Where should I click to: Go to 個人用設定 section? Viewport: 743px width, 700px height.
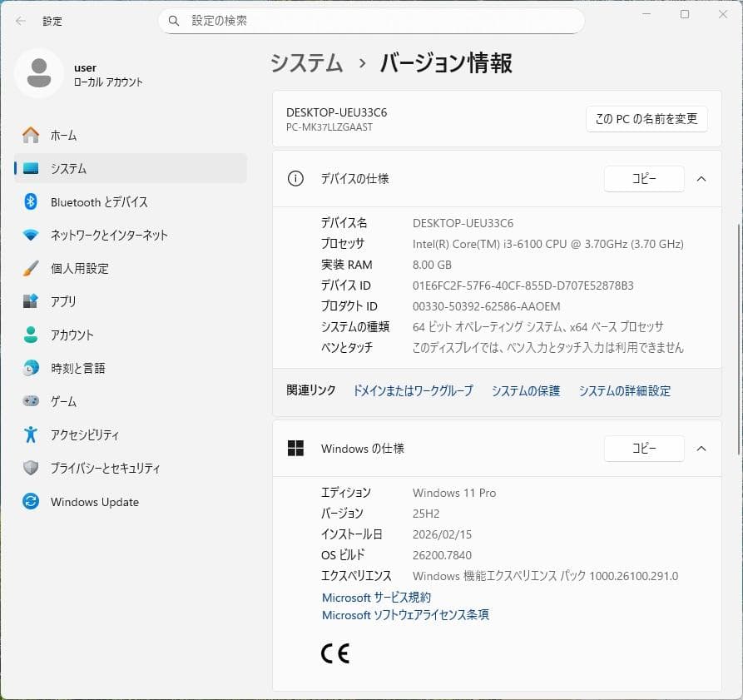(131, 268)
